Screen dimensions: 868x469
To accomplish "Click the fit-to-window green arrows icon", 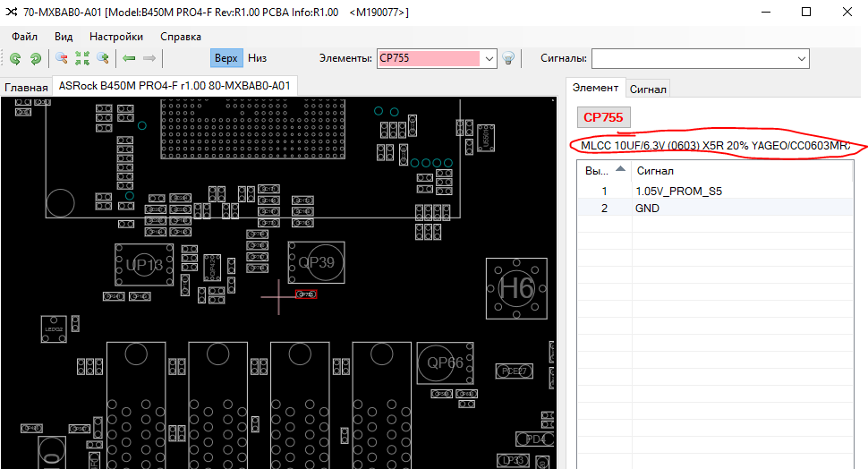I will coord(82,58).
